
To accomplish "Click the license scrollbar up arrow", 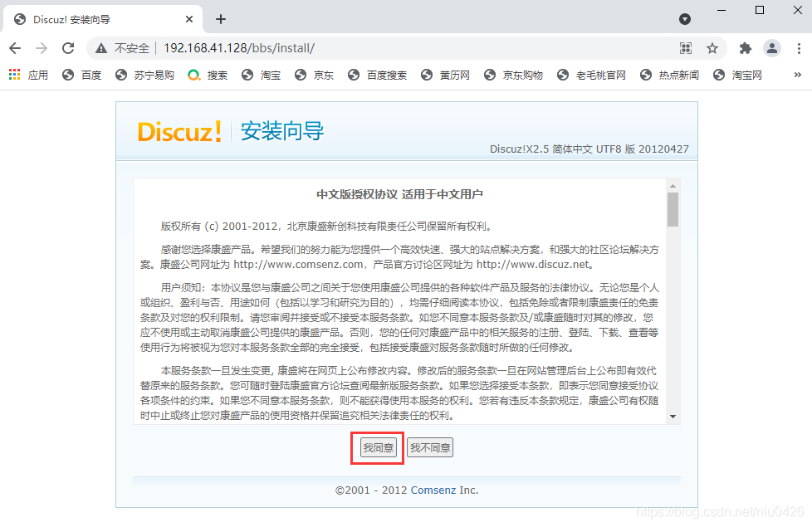I will click(x=673, y=185).
